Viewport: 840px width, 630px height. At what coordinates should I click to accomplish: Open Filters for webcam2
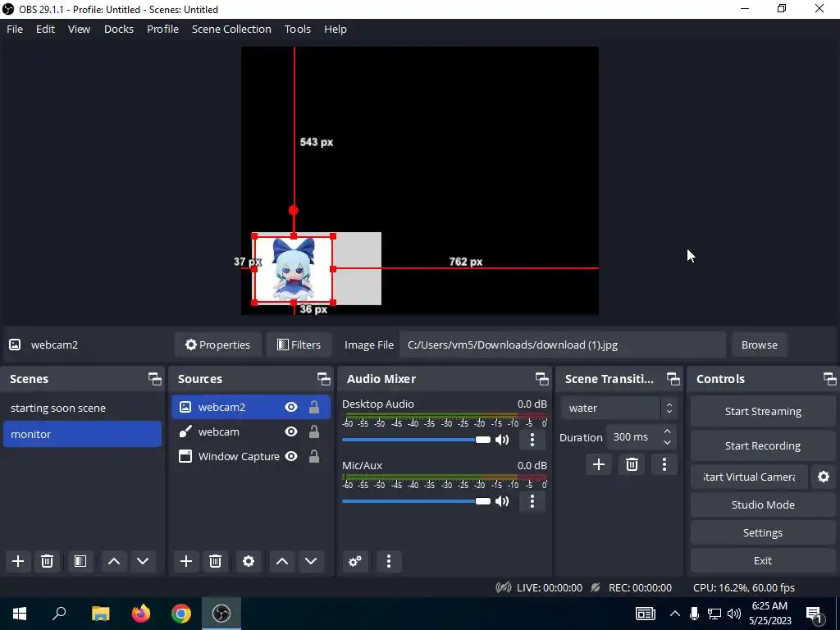tap(299, 345)
